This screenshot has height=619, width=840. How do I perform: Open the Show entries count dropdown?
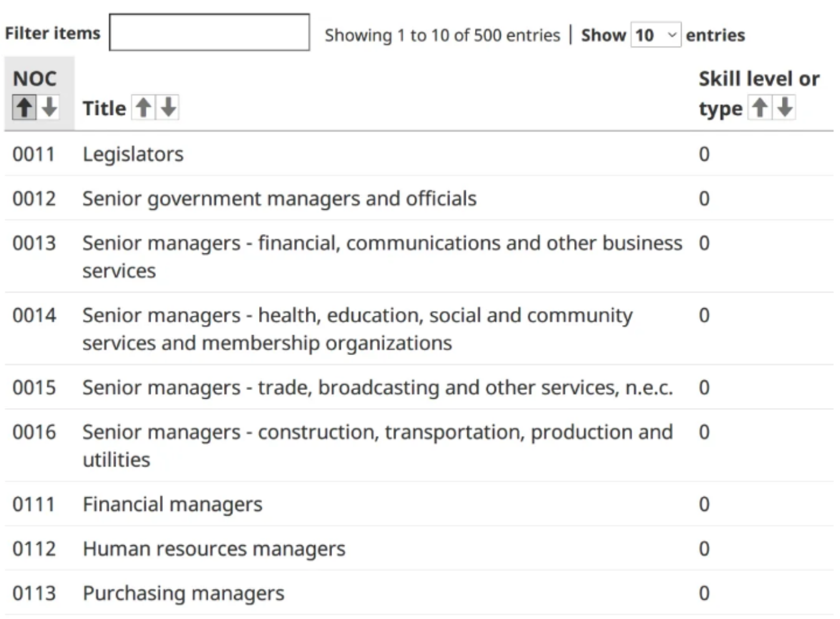(655, 35)
